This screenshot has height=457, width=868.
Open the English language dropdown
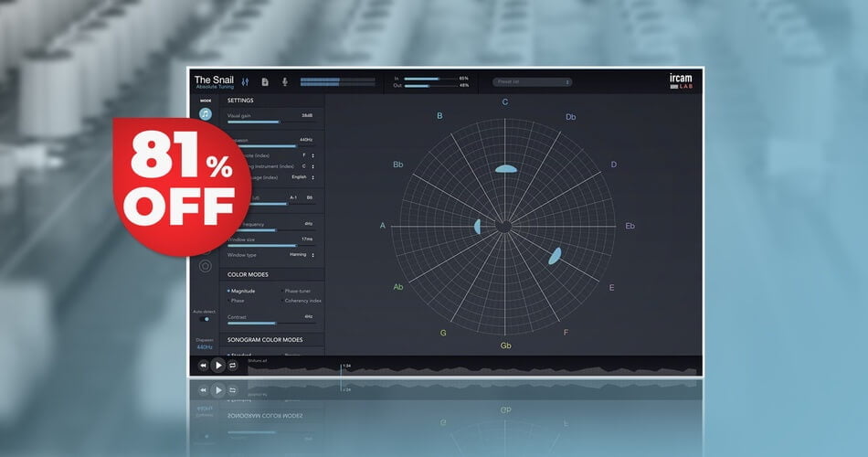click(302, 177)
